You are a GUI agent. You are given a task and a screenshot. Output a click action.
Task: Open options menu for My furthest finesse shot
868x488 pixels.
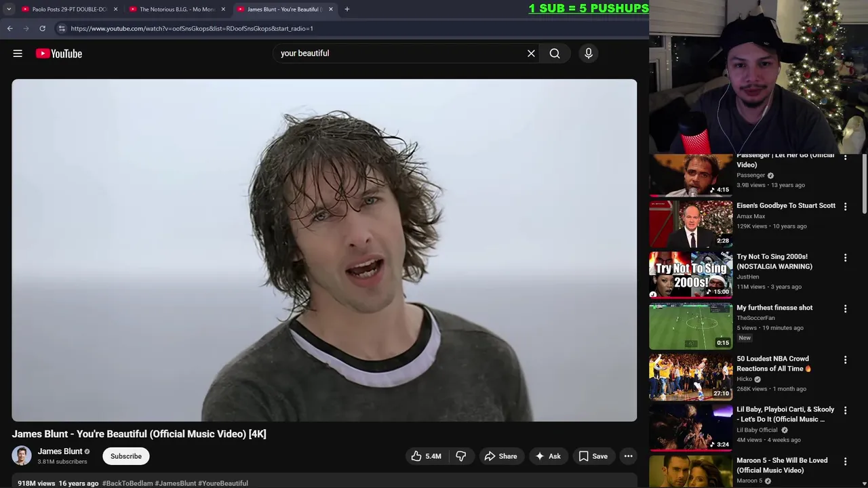tap(845, 308)
